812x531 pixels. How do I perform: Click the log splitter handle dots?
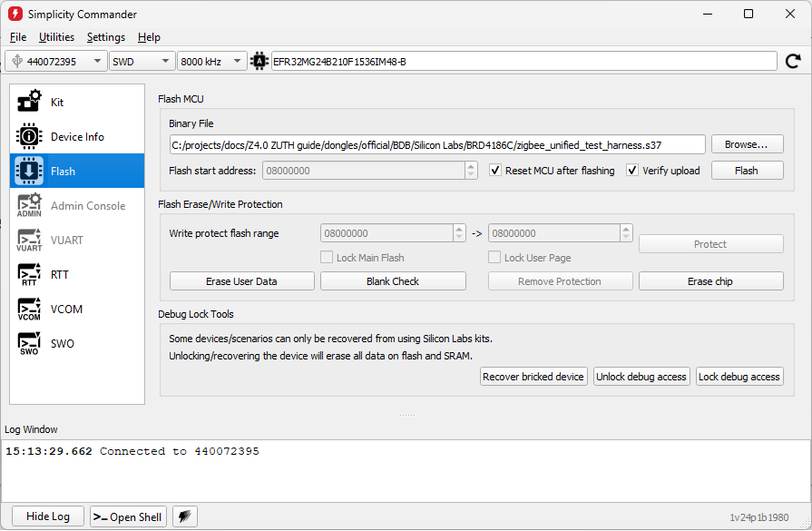(x=407, y=415)
